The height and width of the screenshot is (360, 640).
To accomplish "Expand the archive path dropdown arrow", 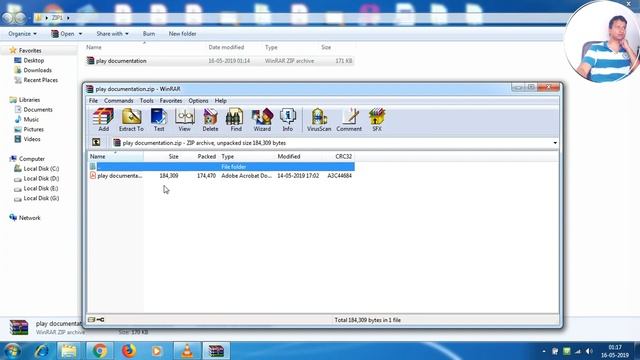I will pos(555,143).
